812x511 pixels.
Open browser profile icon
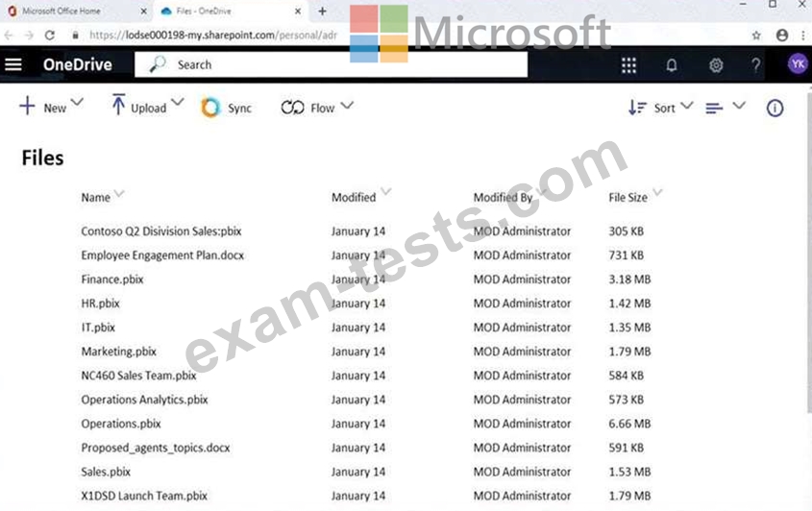(x=782, y=36)
